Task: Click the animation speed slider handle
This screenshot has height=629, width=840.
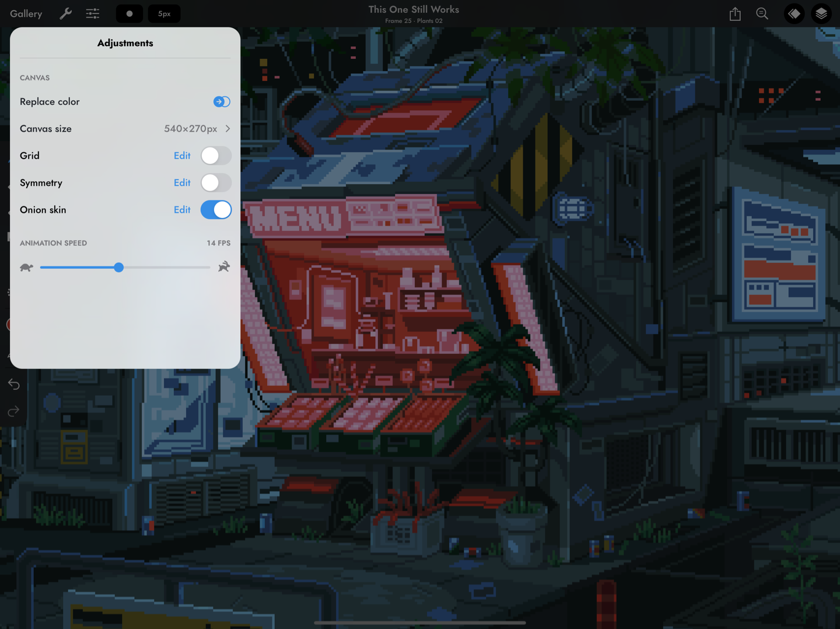Action: click(x=119, y=268)
